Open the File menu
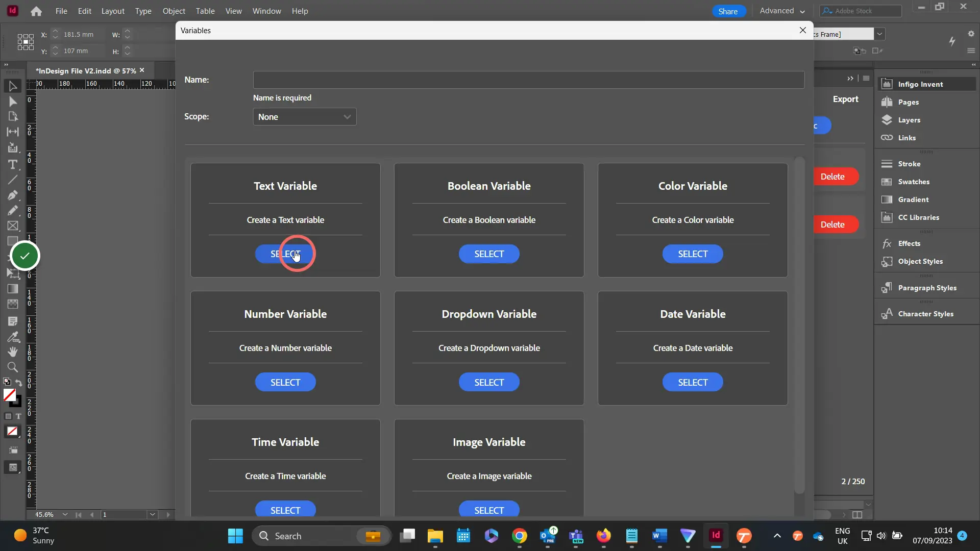Screen dimensions: 980x551 coord(61,11)
